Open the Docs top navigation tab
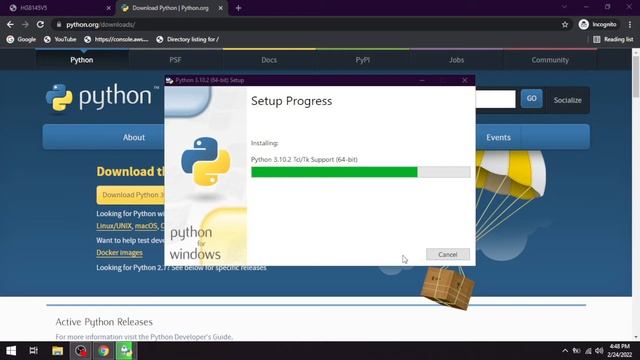The image size is (640, 360). click(269, 60)
